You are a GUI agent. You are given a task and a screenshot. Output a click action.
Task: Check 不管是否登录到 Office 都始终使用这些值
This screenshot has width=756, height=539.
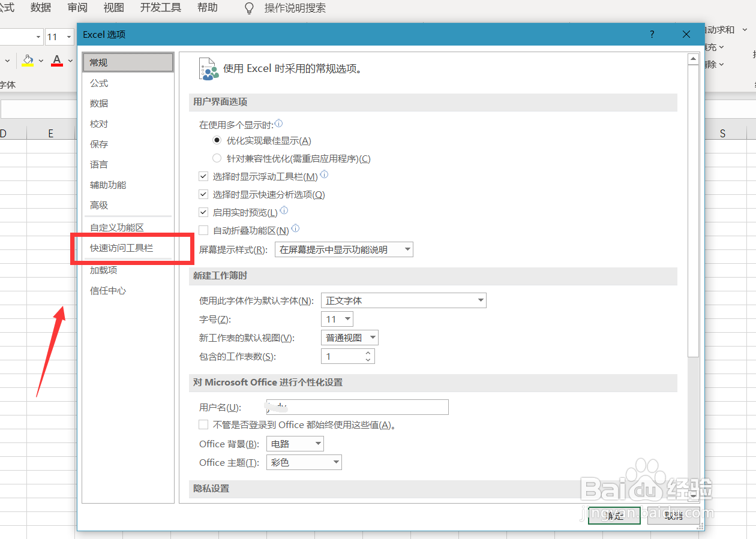click(x=203, y=424)
